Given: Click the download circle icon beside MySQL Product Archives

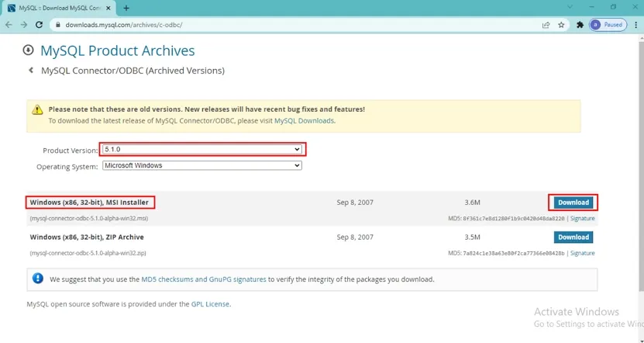Looking at the screenshot, I should [x=28, y=50].
